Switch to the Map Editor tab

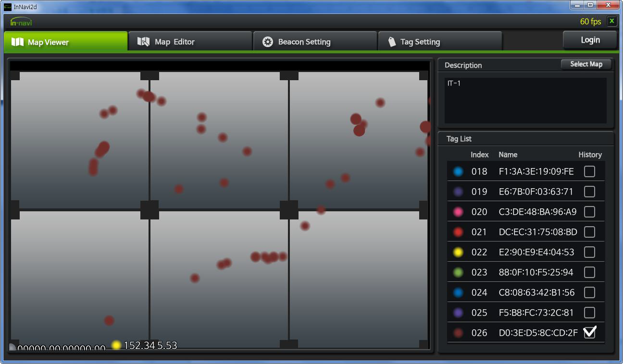click(x=190, y=42)
